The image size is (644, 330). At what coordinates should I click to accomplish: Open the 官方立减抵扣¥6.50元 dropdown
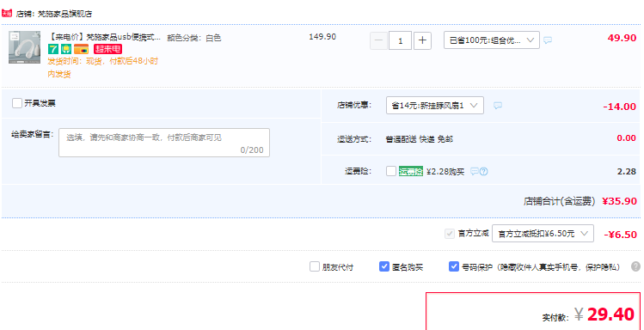(x=543, y=234)
